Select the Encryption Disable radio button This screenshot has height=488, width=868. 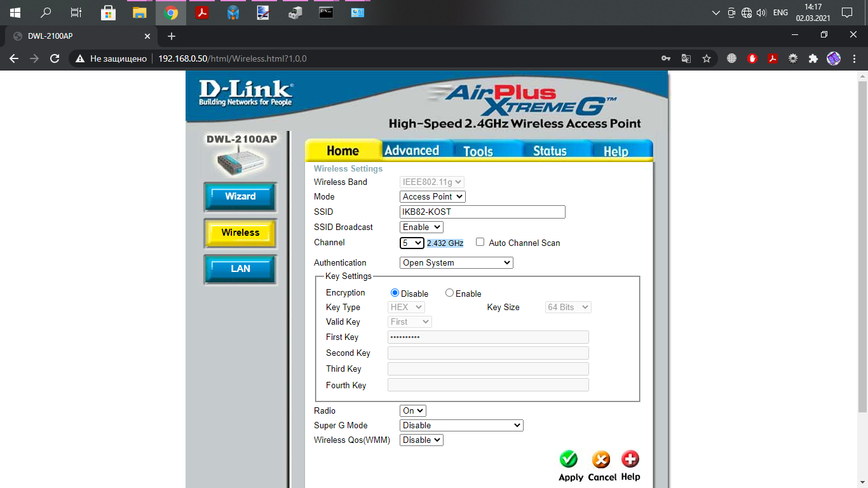pos(395,293)
